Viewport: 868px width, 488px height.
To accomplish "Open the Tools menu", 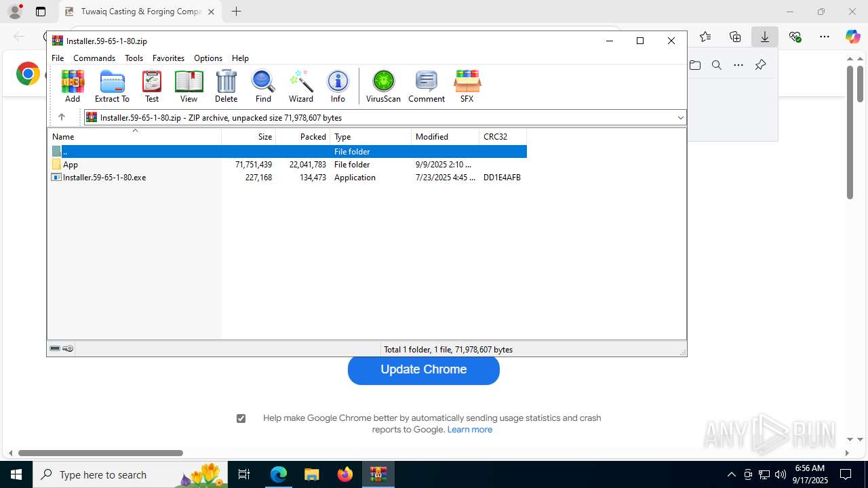I will point(134,58).
